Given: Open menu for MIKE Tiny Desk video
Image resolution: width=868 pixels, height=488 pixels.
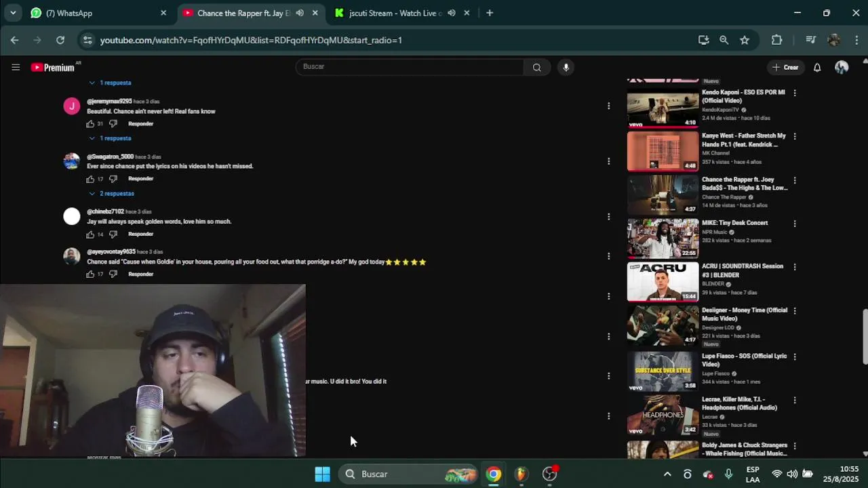Looking at the screenshot, I should coord(794,224).
